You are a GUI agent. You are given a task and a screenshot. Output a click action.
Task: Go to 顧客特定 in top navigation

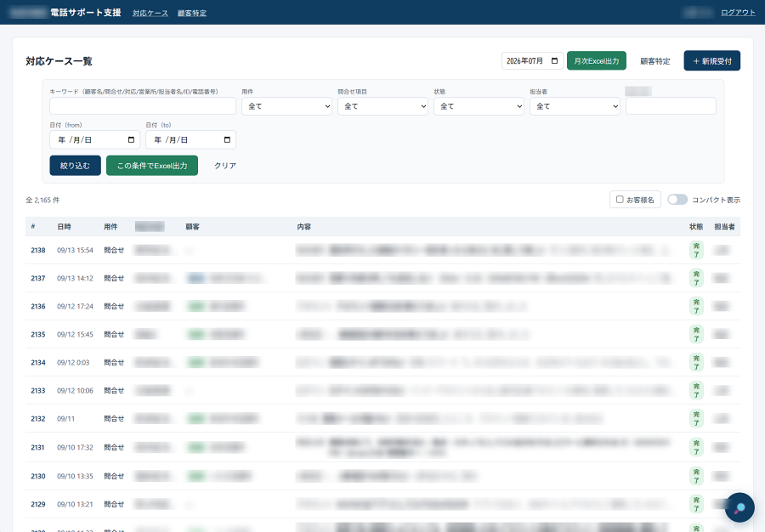192,13
